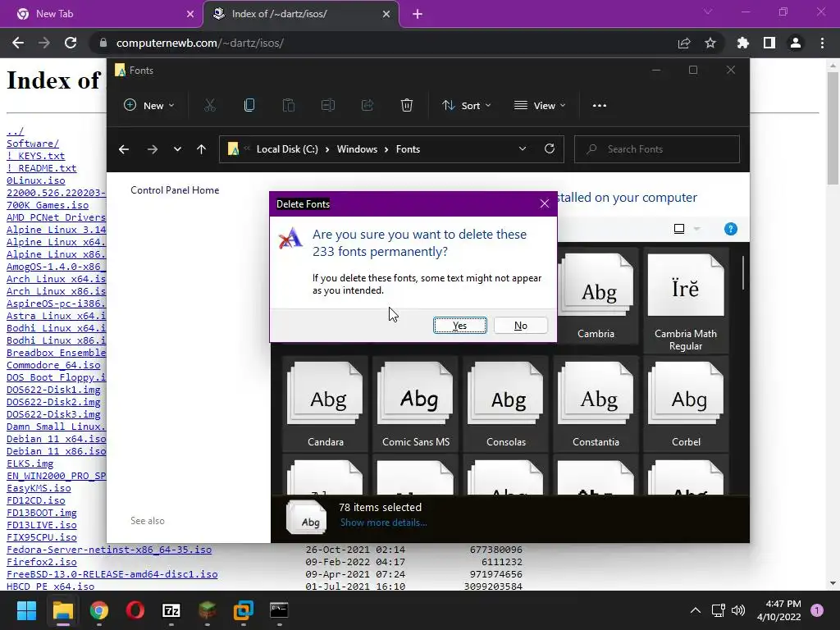Open the clock showing 4:47 PM
This screenshot has width=840, height=630.
coord(779,610)
